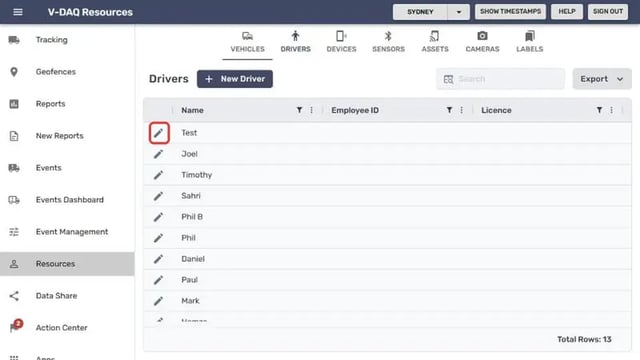Open the Devices tab
This screenshot has height=360, width=640.
click(341, 42)
